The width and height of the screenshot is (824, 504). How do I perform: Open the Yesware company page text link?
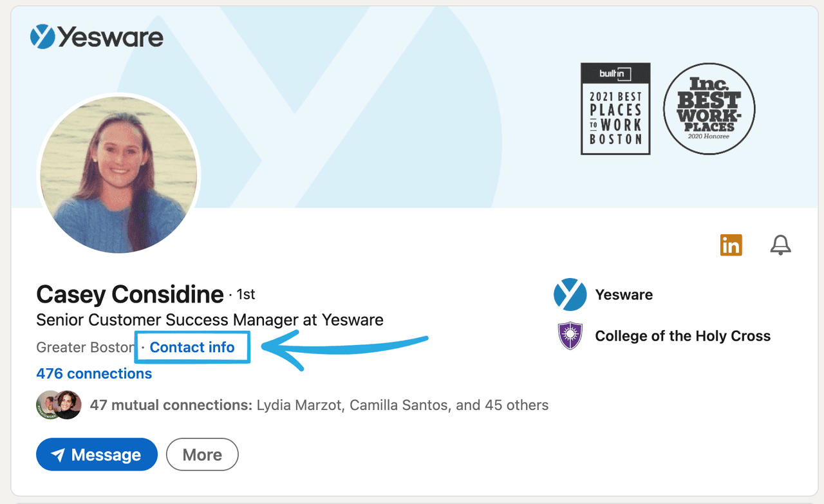(624, 295)
